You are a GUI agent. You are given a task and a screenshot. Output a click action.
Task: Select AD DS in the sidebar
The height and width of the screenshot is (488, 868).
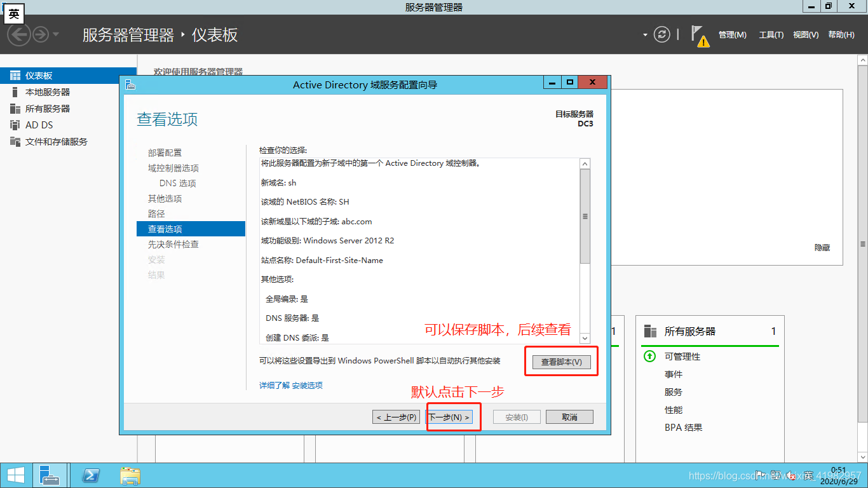(68, 125)
